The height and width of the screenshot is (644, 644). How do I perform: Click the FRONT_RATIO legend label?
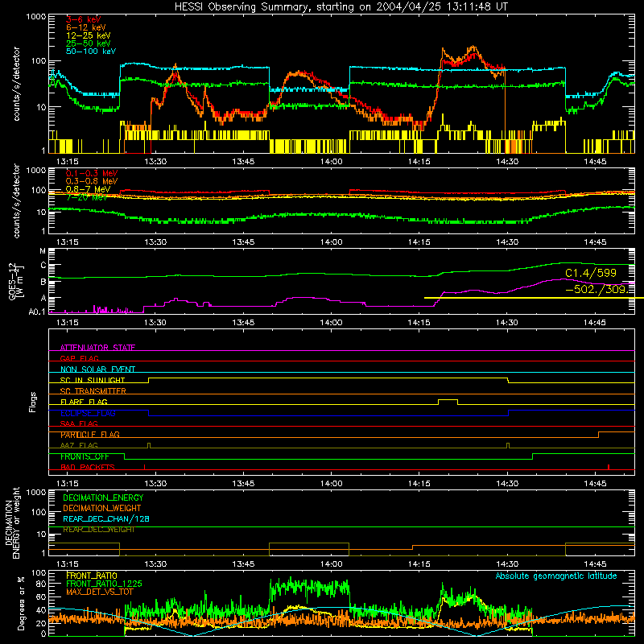(92, 576)
